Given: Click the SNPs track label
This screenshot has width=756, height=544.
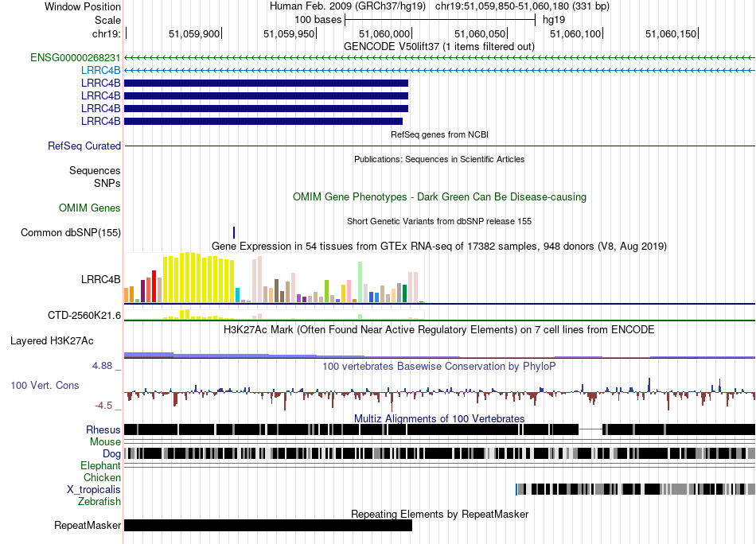Looking at the screenshot, I should click(107, 183).
